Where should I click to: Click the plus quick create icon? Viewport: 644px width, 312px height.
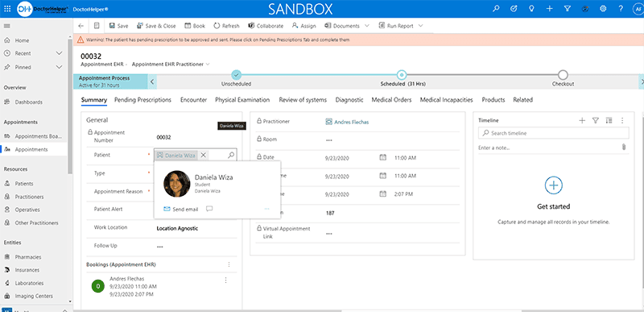pos(550,9)
